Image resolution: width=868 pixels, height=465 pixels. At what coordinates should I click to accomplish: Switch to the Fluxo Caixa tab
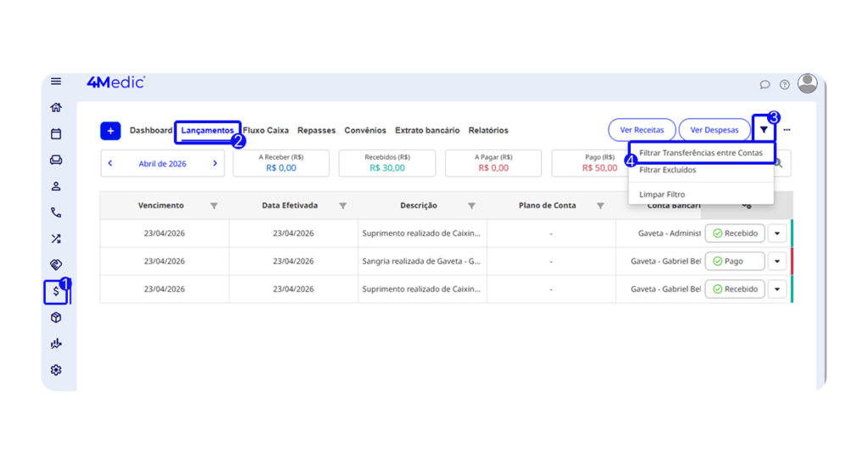tap(265, 131)
